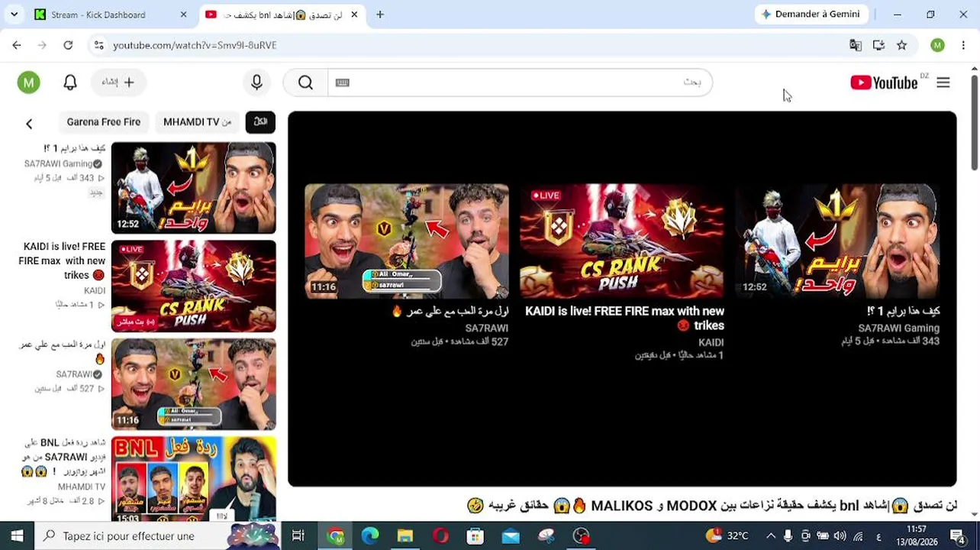View site information for youtube.com
The height and width of the screenshot is (550, 980).
98,45
